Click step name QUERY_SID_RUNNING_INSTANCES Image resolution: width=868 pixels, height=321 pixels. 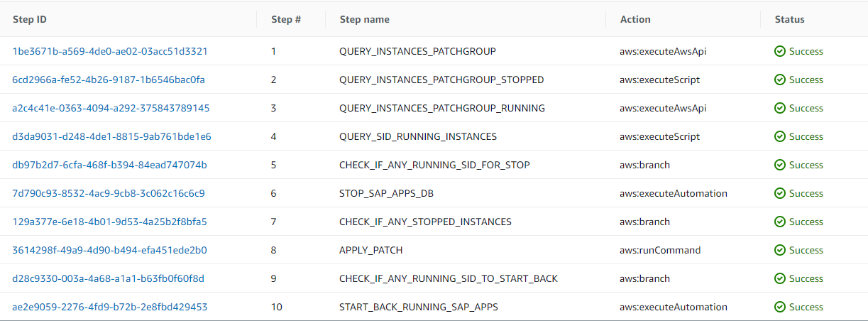[418, 136]
